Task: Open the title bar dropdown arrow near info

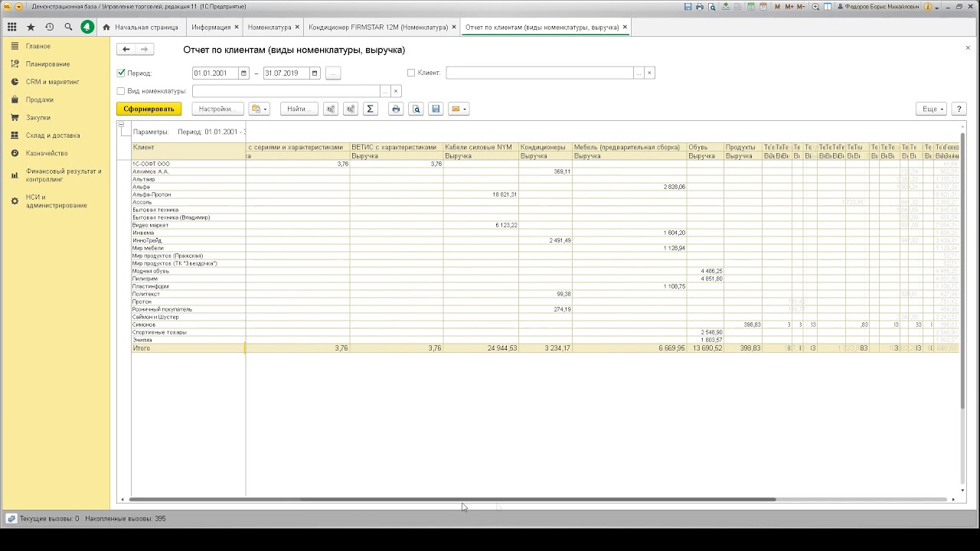Action: [939, 6]
